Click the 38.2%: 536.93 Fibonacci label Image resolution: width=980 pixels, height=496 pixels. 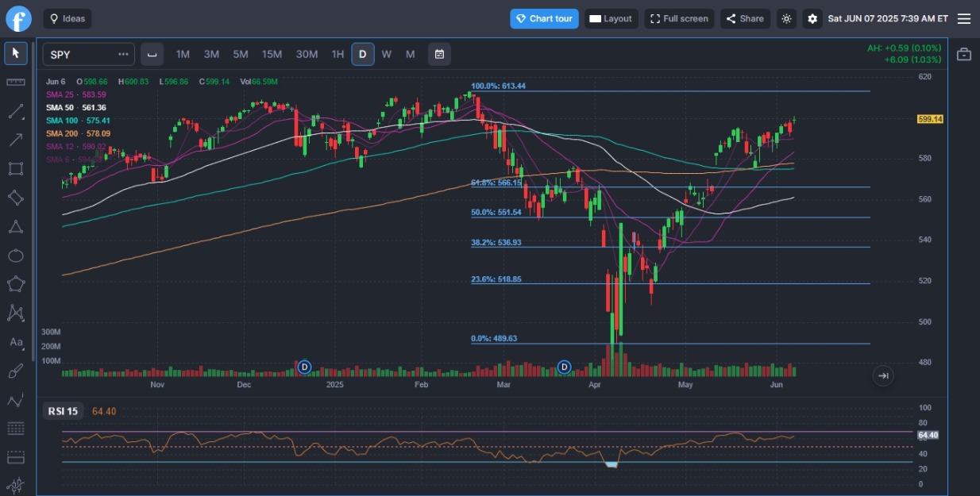coord(496,242)
